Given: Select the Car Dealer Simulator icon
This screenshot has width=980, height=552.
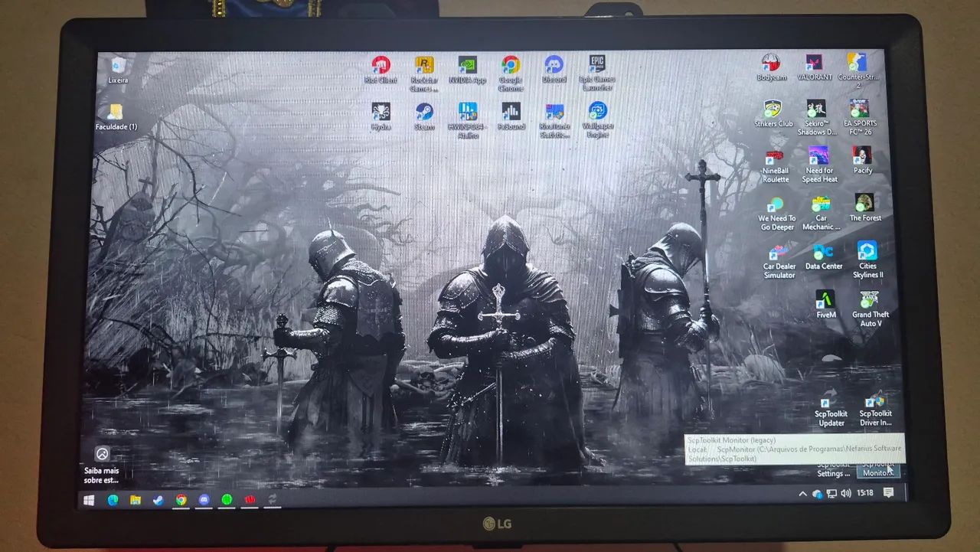Looking at the screenshot, I should click(779, 261).
